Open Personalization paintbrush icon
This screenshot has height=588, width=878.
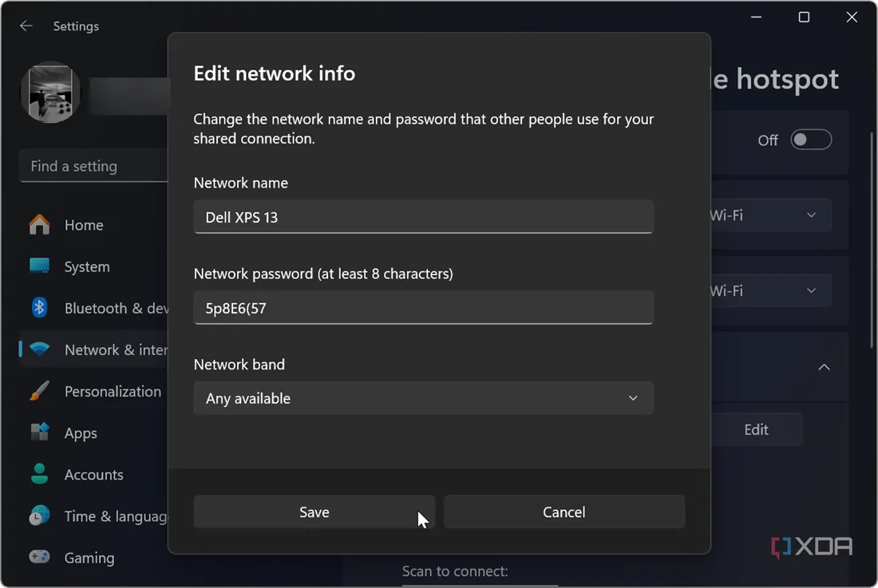coord(39,391)
